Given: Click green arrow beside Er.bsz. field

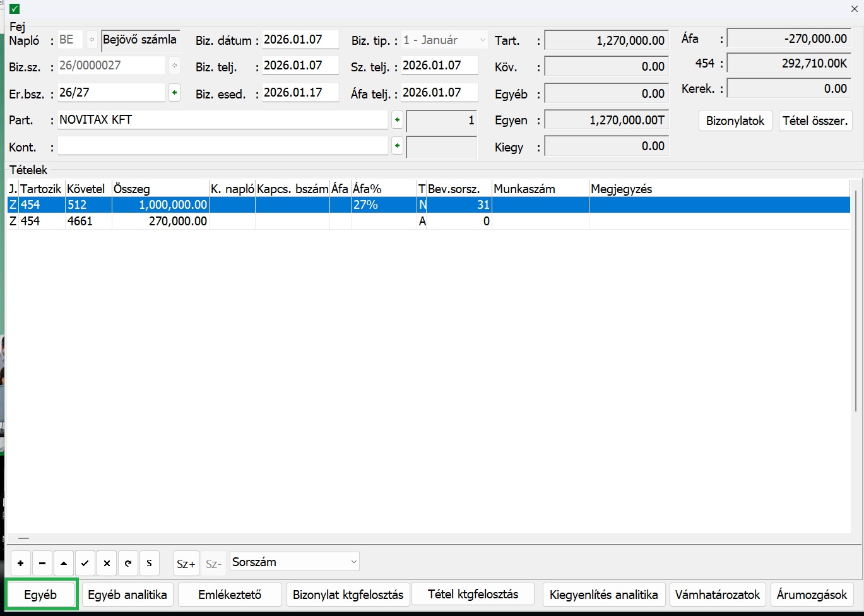Looking at the screenshot, I should pos(175,93).
